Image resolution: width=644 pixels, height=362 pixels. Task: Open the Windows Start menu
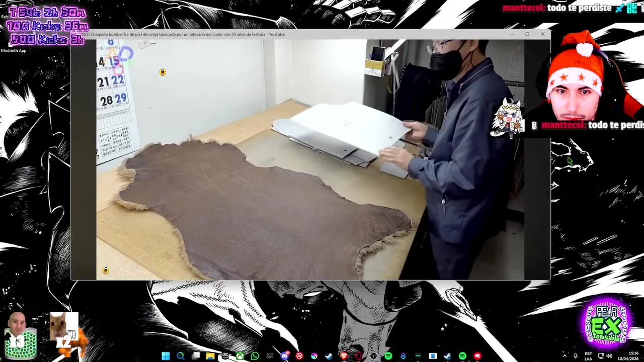166,356
